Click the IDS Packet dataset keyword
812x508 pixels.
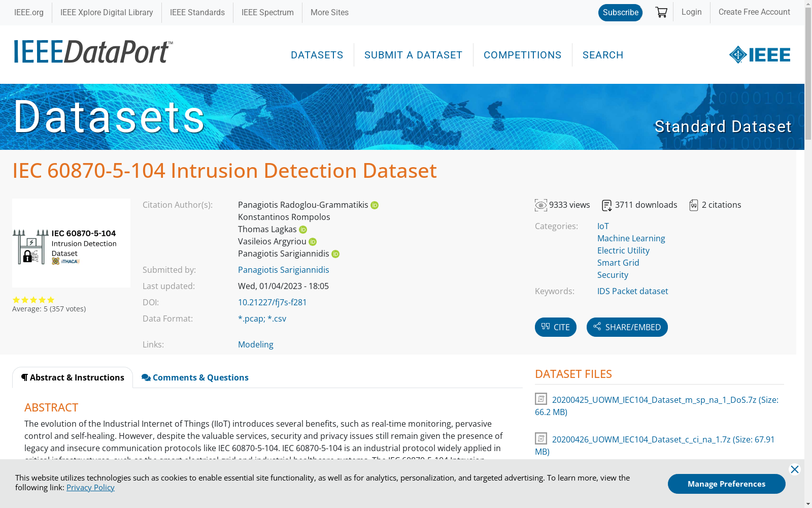point(633,291)
